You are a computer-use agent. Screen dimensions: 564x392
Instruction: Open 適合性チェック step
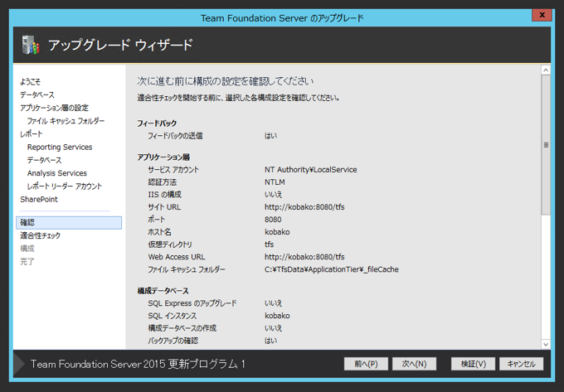pyautogui.click(x=41, y=235)
